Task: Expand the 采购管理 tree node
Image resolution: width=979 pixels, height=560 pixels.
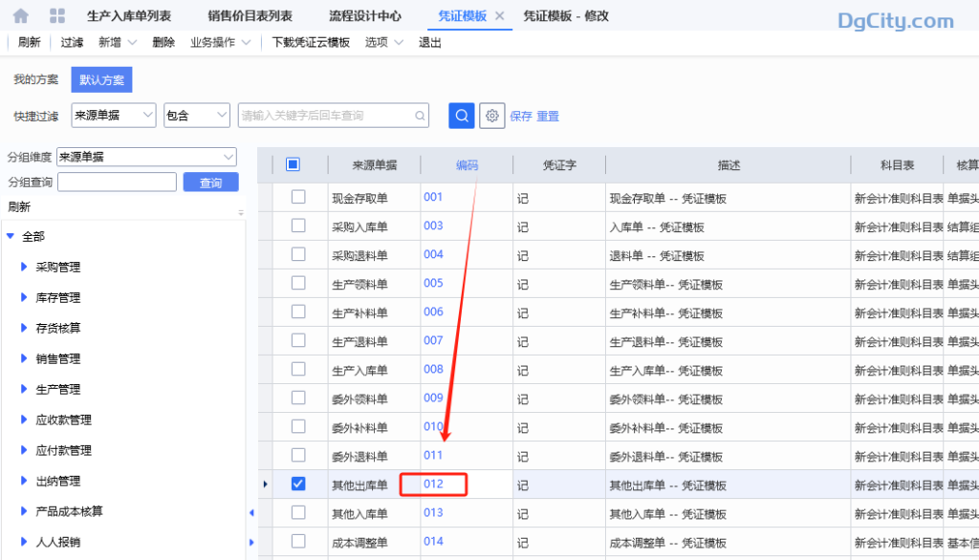Action: (x=24, y=267)
